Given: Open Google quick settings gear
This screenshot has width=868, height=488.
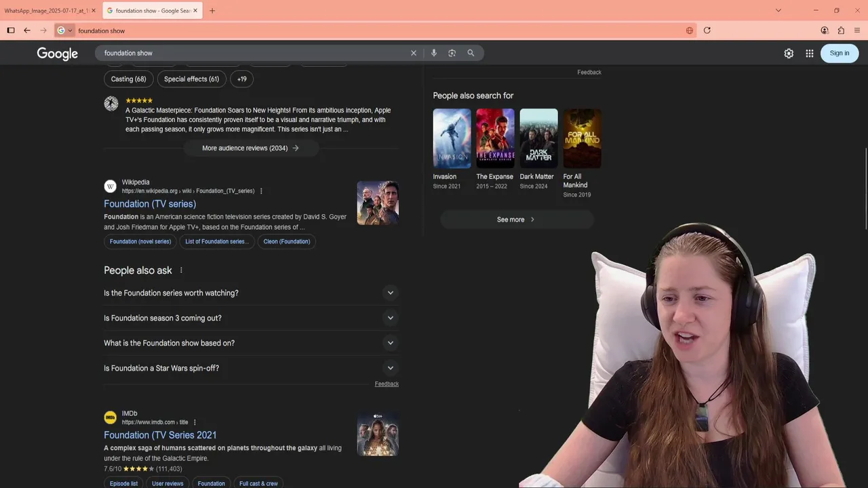Looking at the screenshot, I should tap(789, 54).
